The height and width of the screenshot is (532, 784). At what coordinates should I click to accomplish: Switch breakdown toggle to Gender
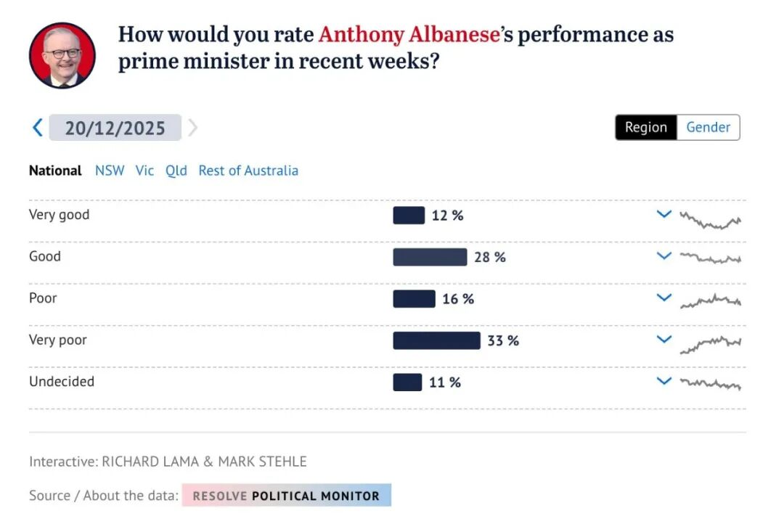tap(708, 127)
